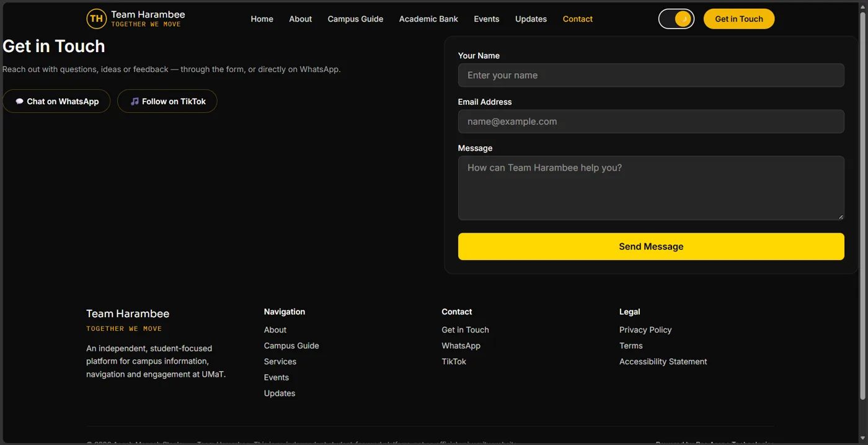The height and width of the screenshot is (445, 868).
Task: Click the footer Legal column heading
Action: pyautogui.click(x=629, y=312)
